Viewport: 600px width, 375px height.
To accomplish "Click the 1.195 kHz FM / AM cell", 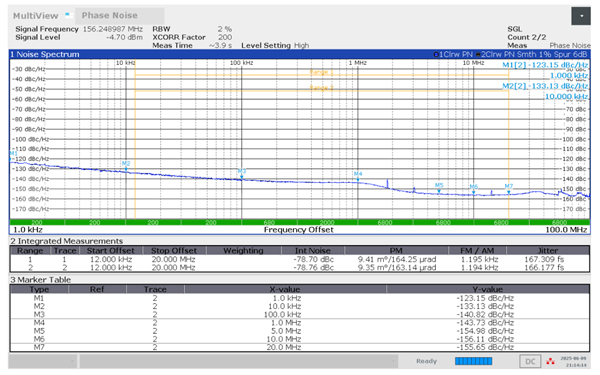I will pos(479,259).
